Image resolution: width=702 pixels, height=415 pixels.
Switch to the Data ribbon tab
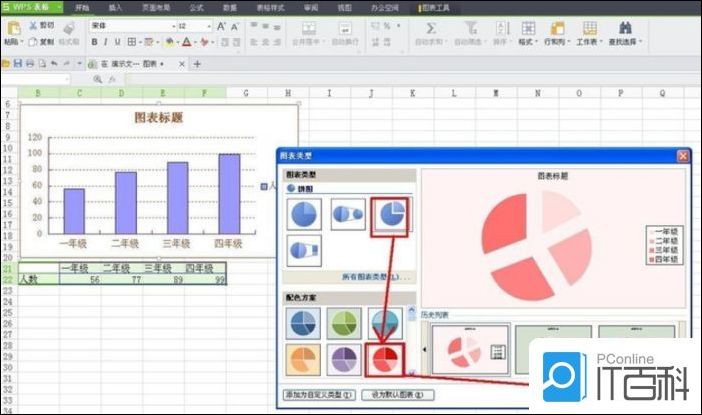[x=230, y=8]
